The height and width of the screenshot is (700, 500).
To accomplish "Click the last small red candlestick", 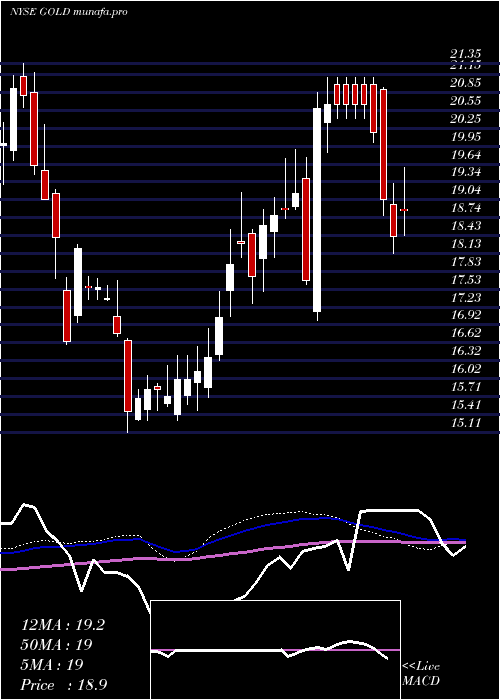I will 404,210.
